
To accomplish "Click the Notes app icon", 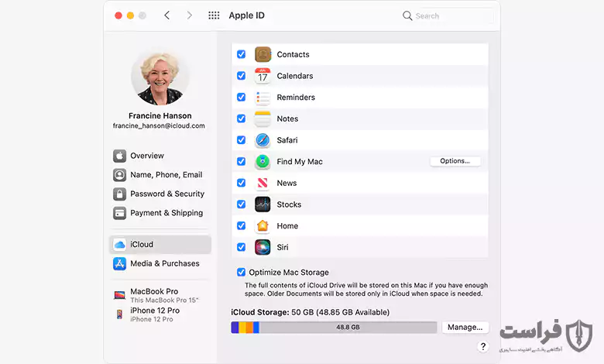I will (x=263, y=118).
